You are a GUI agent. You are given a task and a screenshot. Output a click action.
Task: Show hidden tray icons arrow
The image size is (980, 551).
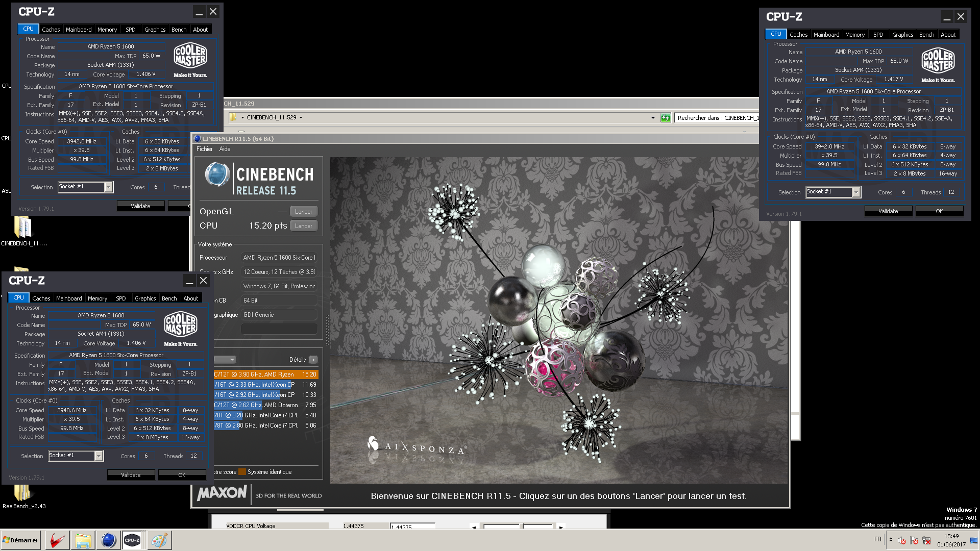(x=891, y=539)
